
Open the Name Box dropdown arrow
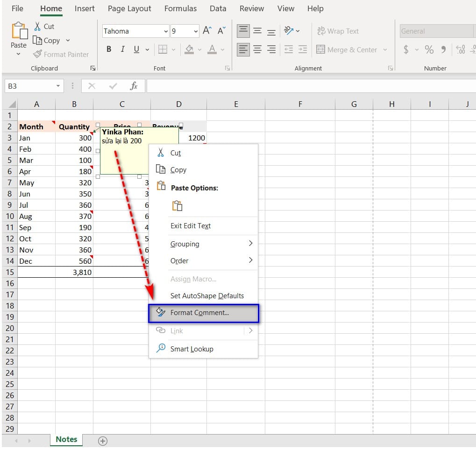click(x=58, y=86)
